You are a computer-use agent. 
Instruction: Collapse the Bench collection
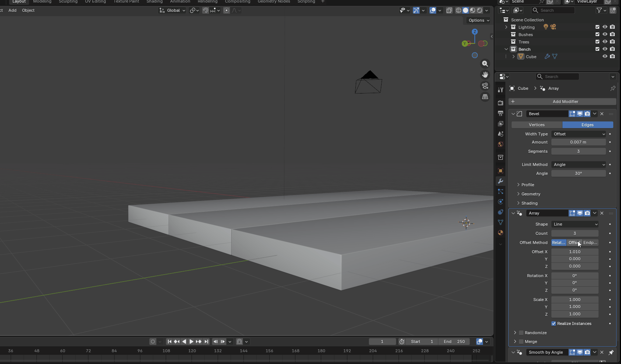506,49
